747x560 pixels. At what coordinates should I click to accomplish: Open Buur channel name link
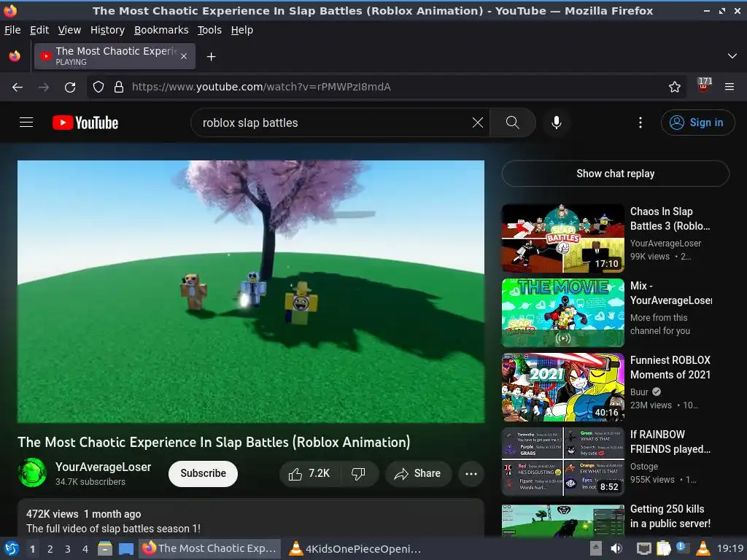pos(639,392)
